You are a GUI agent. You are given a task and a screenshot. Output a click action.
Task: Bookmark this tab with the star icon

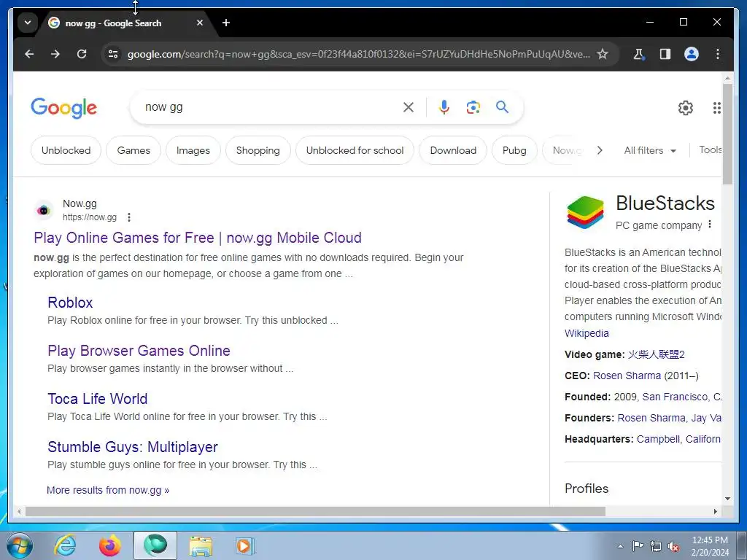pos(603,54)
